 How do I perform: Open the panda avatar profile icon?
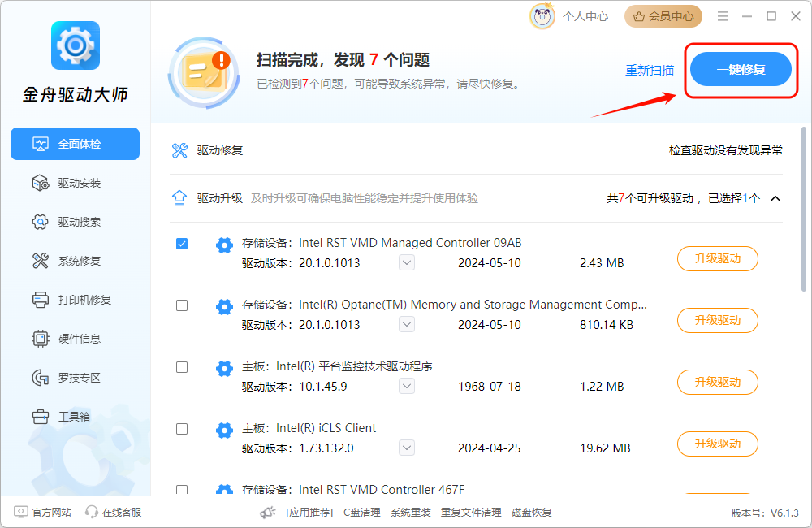[x=542, y=16]
